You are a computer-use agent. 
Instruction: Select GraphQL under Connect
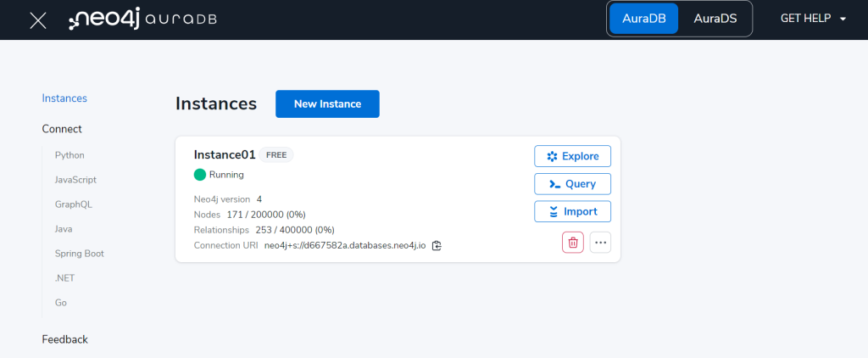click(74, 204)
